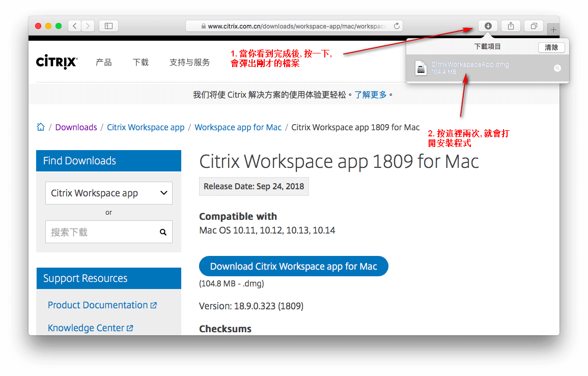Go to Downloads breadcrumb link
This screenshot has width=588, height=376.
point(76,128)
